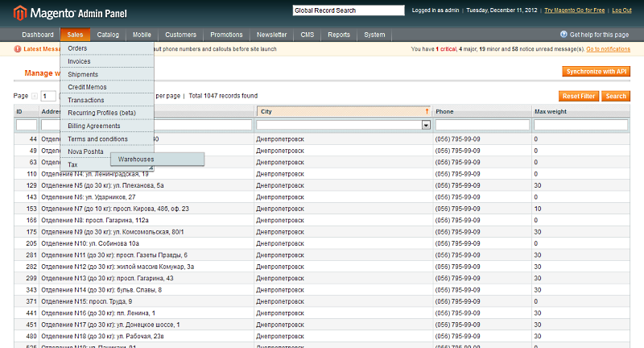Select Warehouses submenu item

[157, 159]
